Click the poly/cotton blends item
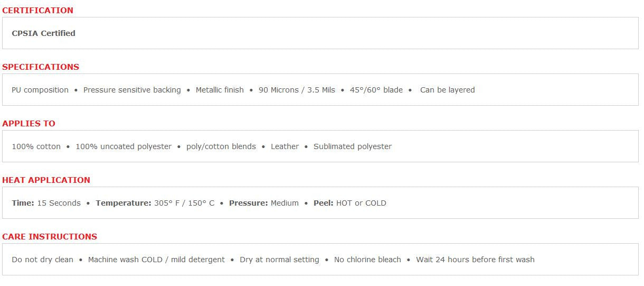Viewport: 644px width, 286px height. (x=221, y=146)
